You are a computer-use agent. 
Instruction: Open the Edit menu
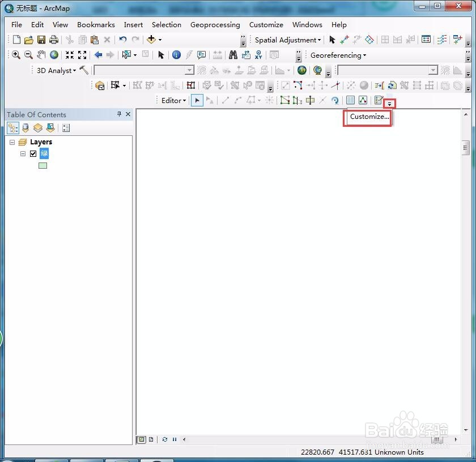(x=37, y=24)
